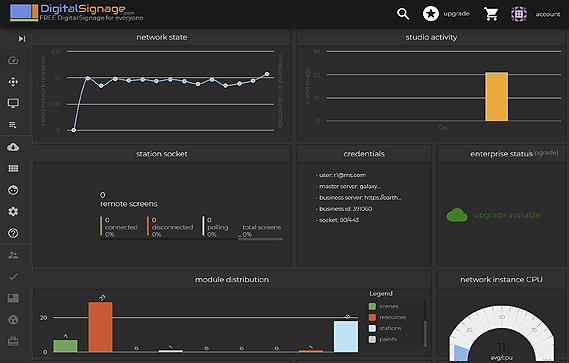Toggle the stations legend entry

pyautogui.click(x=385, y=328)
